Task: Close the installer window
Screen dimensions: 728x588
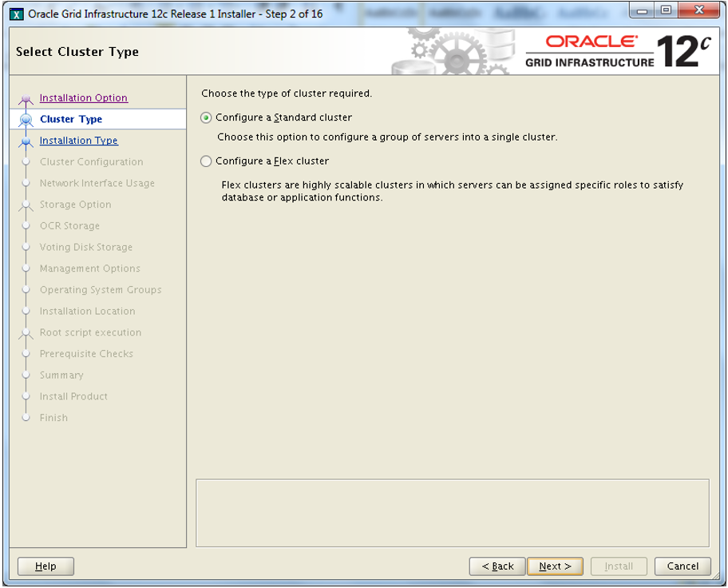Action: [700, 10]
